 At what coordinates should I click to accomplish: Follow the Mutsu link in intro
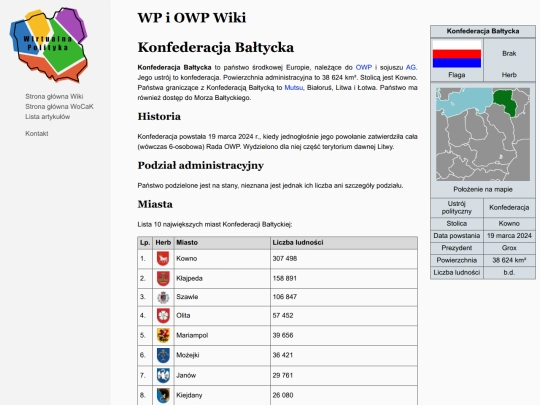point(293,88)
